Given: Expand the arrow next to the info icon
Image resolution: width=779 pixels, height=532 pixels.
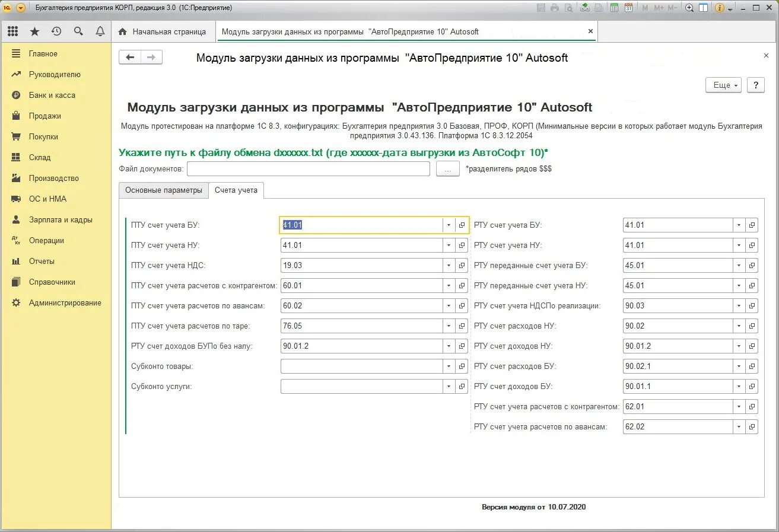Looking at the screenshot, I should pos(729,8).
